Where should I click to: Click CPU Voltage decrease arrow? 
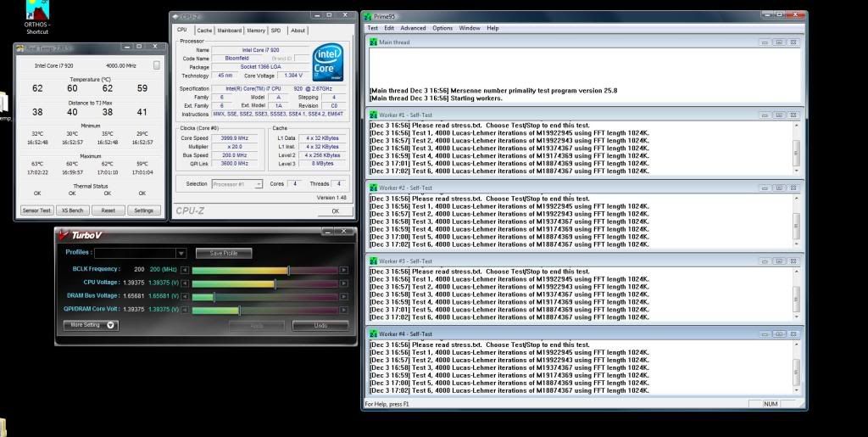point(185,283)
